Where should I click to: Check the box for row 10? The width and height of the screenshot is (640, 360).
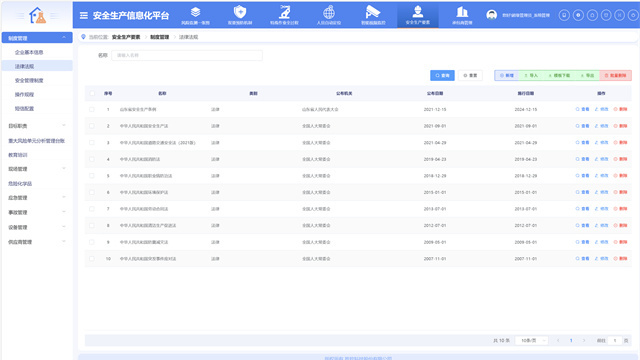click(x=92, y=259)
